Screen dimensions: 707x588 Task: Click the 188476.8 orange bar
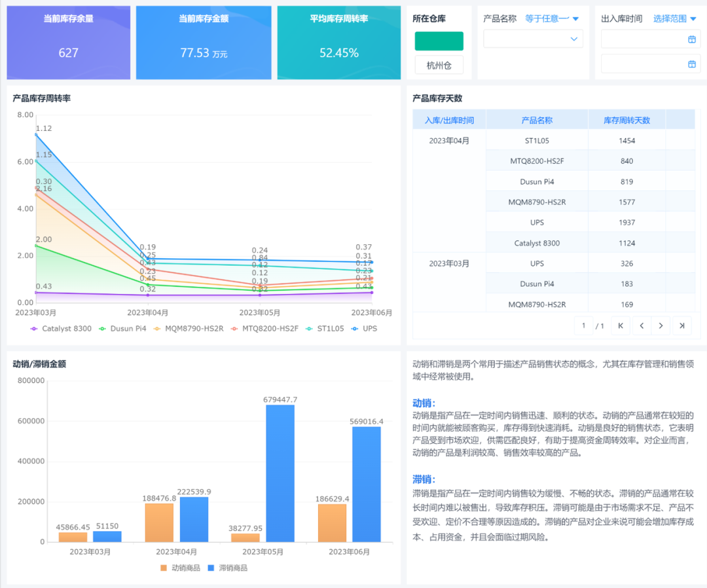[x=159, y=523]
